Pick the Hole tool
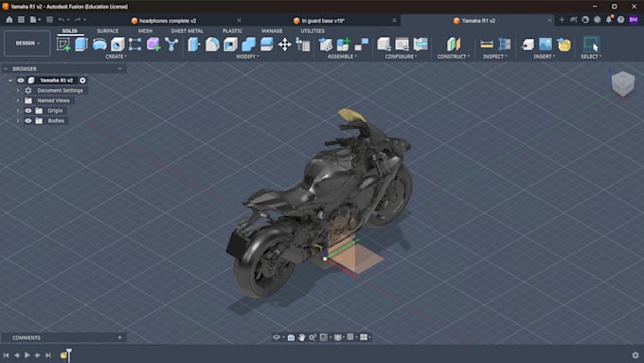The height and width of the screenshot is (363, 644). (x=117, y=45)
